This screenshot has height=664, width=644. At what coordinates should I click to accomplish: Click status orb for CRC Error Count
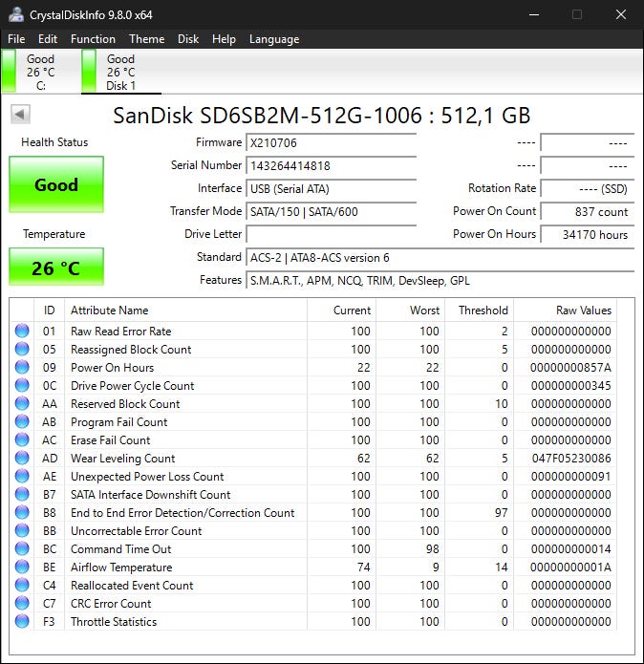point(22,603)
